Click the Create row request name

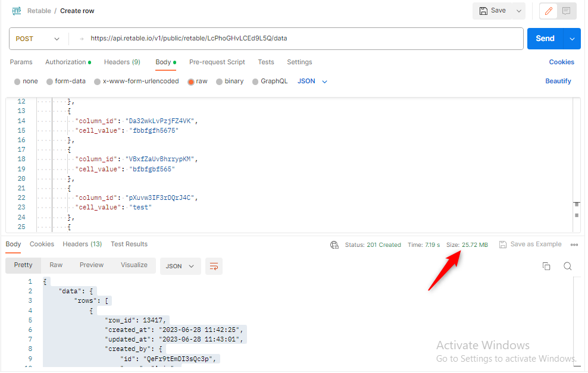pos(77,11)
